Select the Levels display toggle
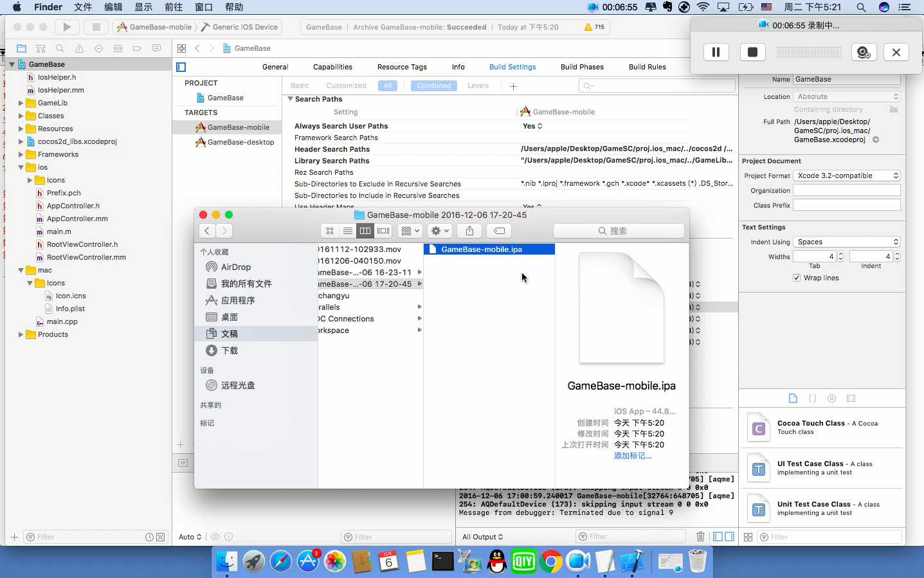924x578 pixels. coord(478,86)
